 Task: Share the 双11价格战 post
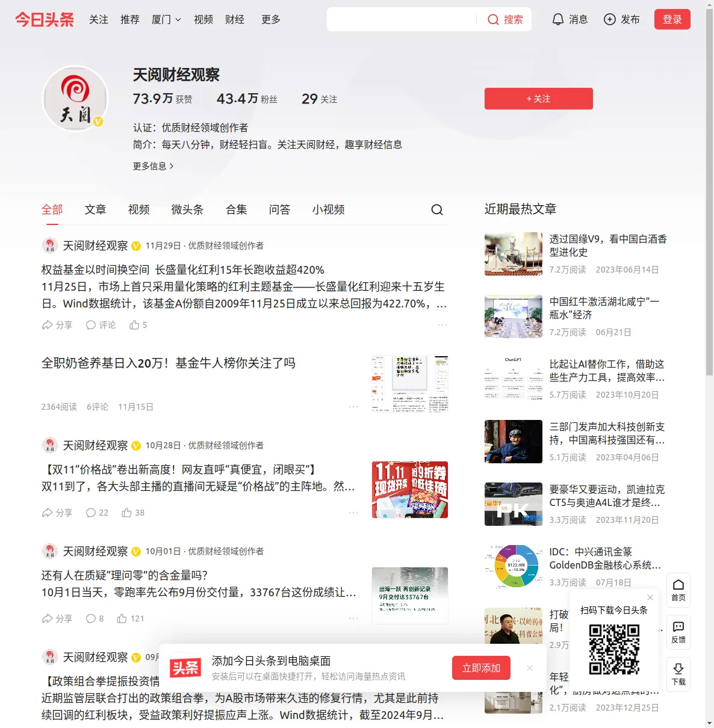[57, 513]
